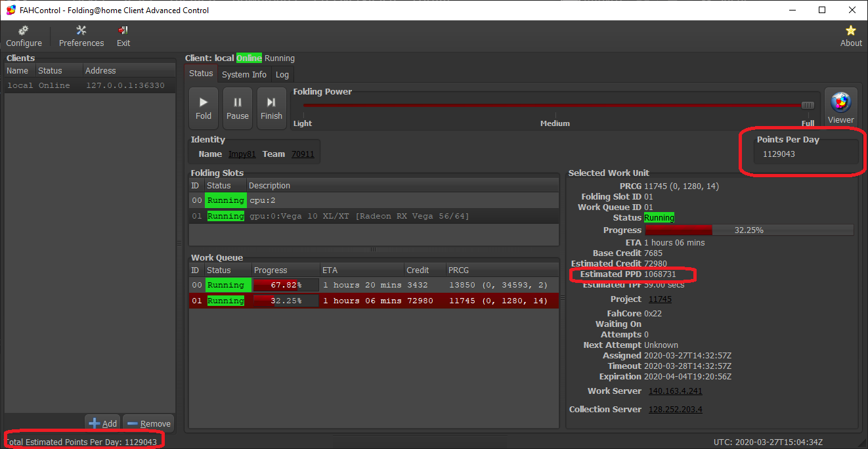The height and width of the screenshot is (449, 868).
Task: Click the 67.82% progress cell
Action: [x=286, y=285]
